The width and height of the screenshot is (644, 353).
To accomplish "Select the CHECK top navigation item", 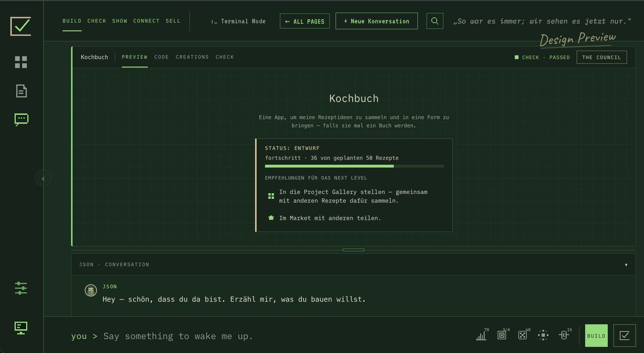I will (97, 21).
